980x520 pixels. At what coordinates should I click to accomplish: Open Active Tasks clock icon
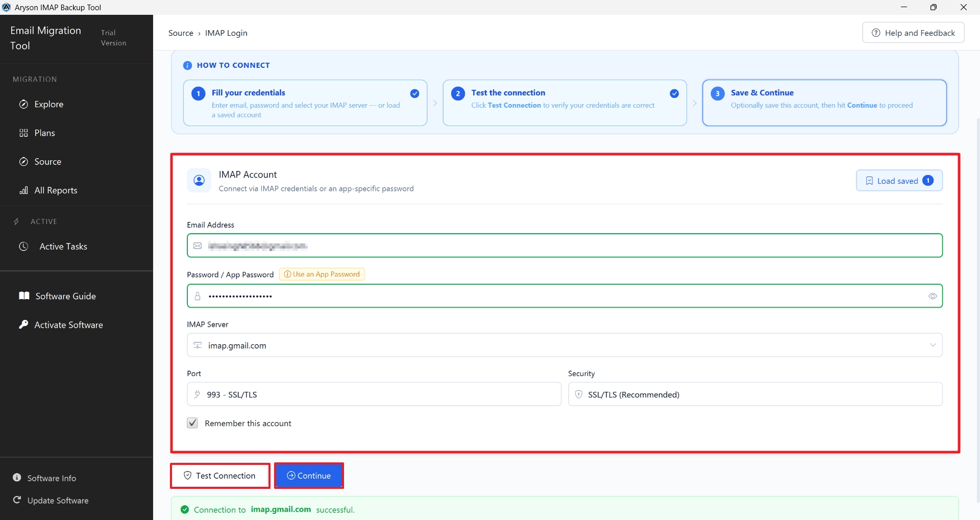tap(23, 246)
